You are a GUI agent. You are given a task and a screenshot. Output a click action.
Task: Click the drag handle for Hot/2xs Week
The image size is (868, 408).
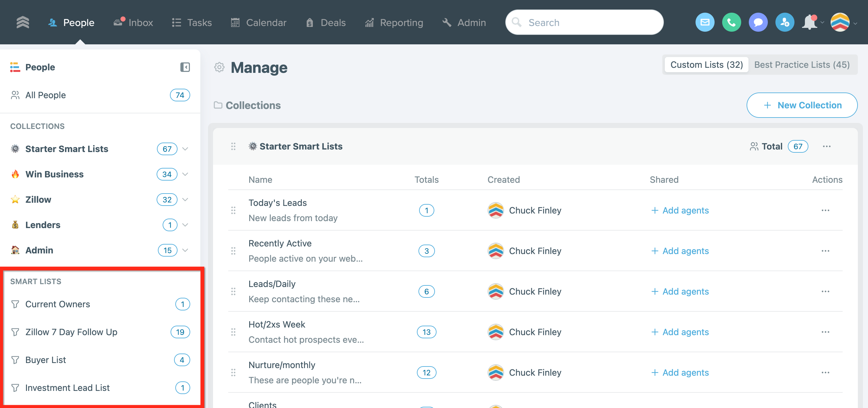(233, 332)
